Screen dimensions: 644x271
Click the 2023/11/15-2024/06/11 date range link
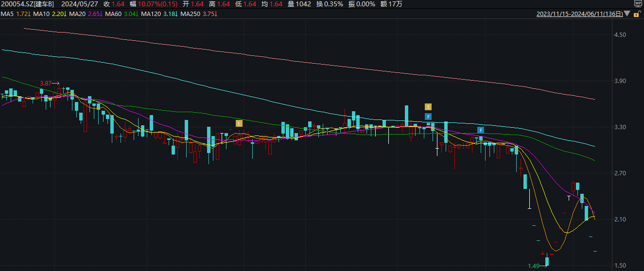[x=579, y=15]
